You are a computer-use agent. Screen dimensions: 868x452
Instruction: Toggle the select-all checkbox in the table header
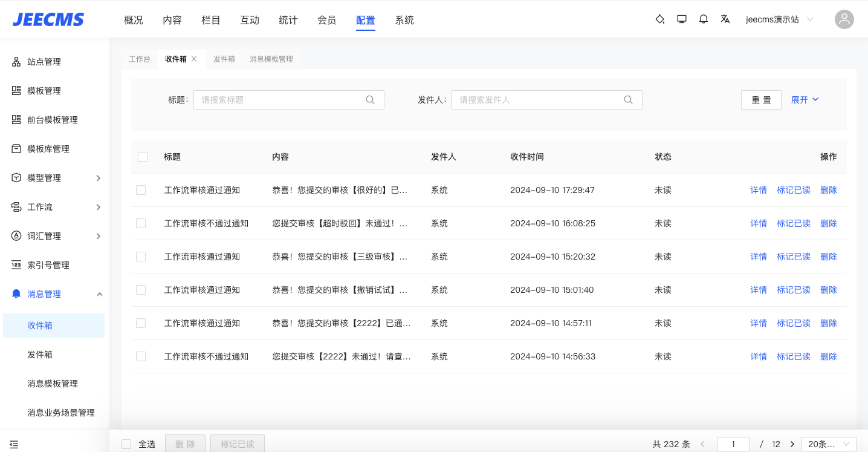point(143,157)
